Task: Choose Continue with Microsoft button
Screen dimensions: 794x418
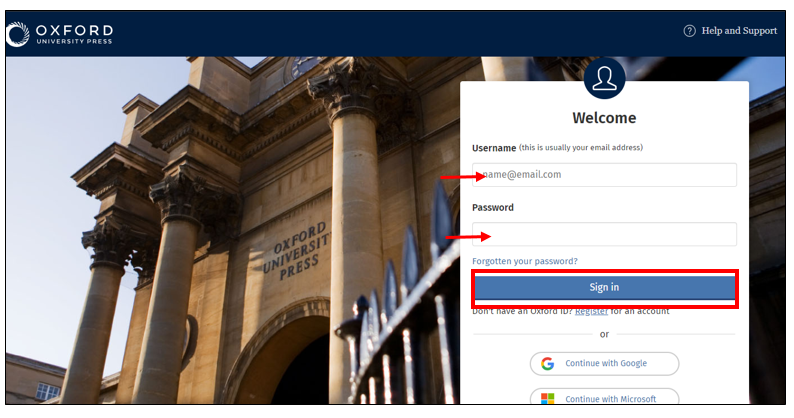Action: click(x=604, y=397)
